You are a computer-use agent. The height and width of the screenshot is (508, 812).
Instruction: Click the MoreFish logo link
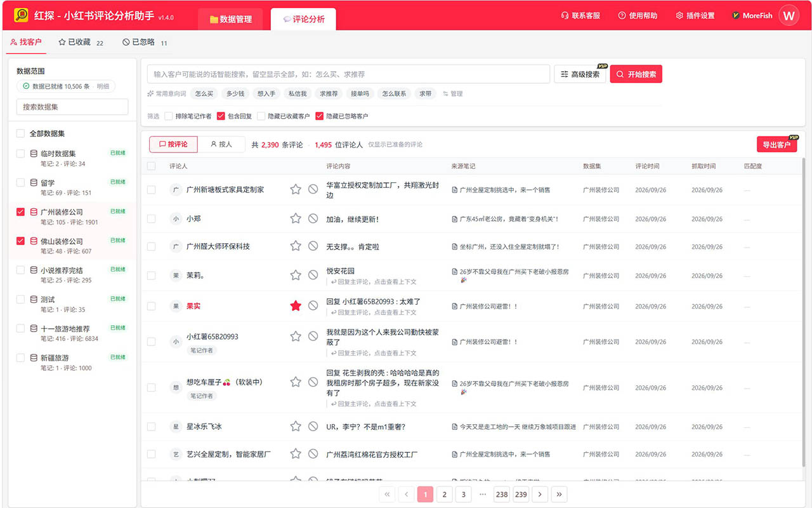coord(752,16)
